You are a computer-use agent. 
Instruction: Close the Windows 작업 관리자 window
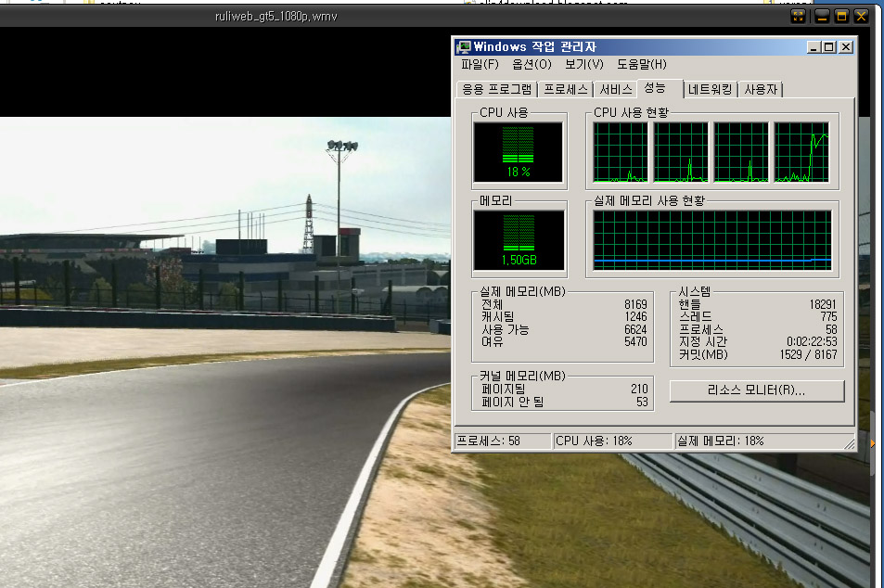point(846,47)
